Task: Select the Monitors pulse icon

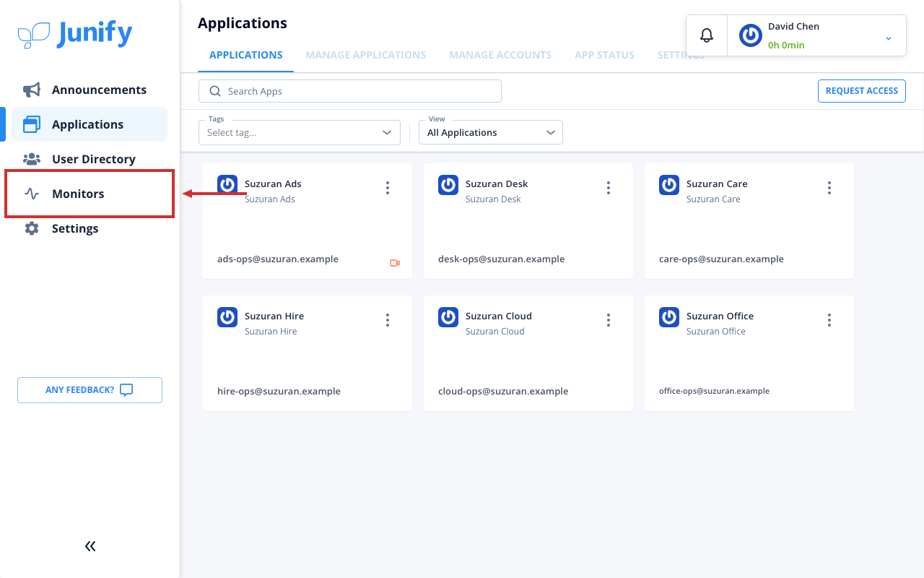Action: click(x=32, y=194)
